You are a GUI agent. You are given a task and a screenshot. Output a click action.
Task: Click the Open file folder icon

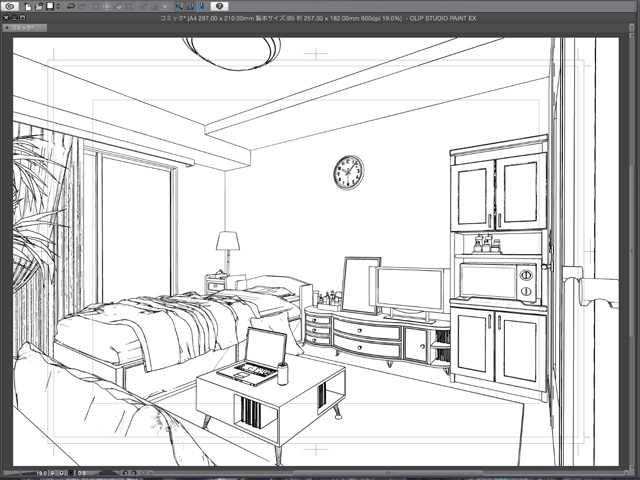(39, 6)
